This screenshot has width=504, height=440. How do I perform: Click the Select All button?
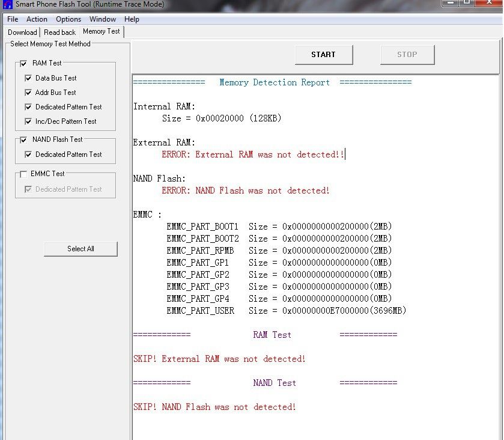coord(80,249)
